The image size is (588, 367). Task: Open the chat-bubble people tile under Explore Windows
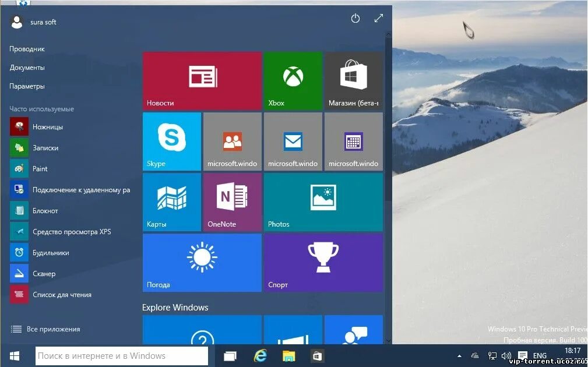(x=354, y=330)
